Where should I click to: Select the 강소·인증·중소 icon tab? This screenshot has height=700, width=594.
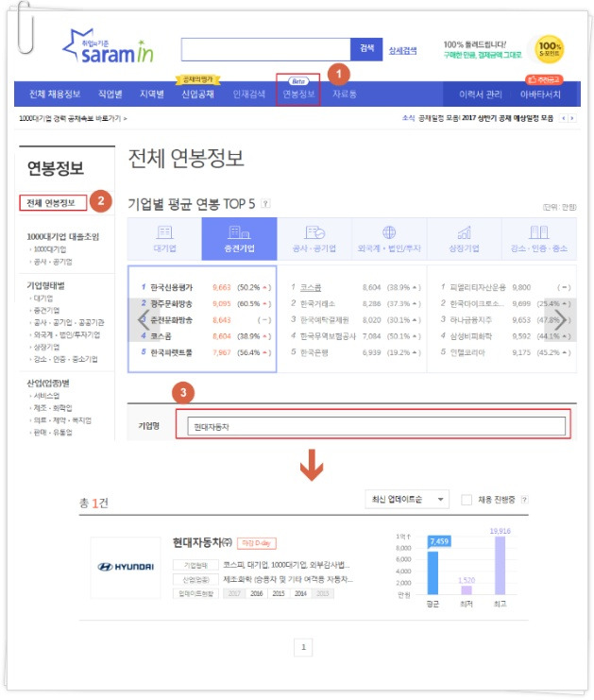click(539, 239)
